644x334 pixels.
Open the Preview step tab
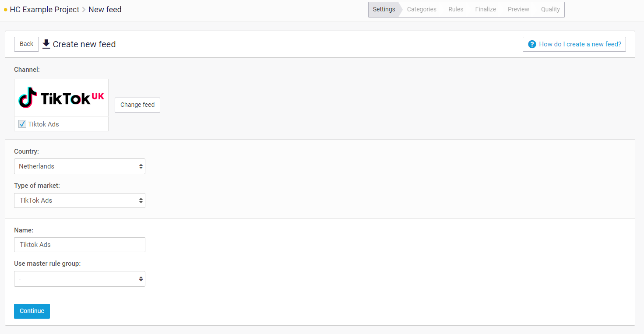click(518, 9)
